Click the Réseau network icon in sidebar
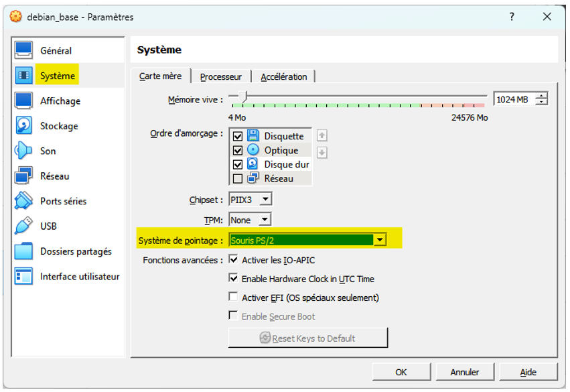The width and height of the screenshot is (570, 392). pos(23,176)
